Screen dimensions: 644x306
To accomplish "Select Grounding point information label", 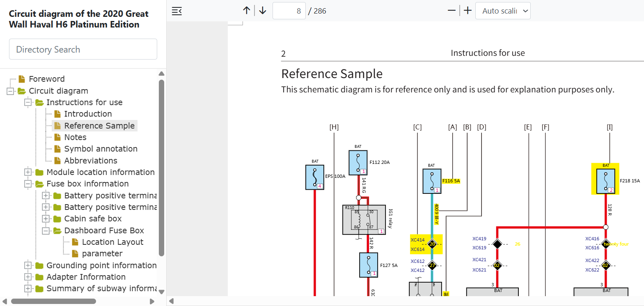I will click(101, 265).
